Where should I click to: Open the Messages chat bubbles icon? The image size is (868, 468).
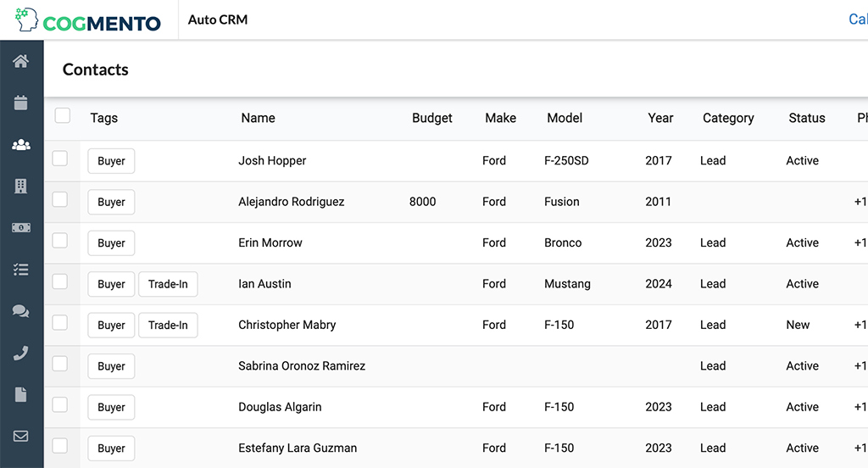[x=21, y=311]
